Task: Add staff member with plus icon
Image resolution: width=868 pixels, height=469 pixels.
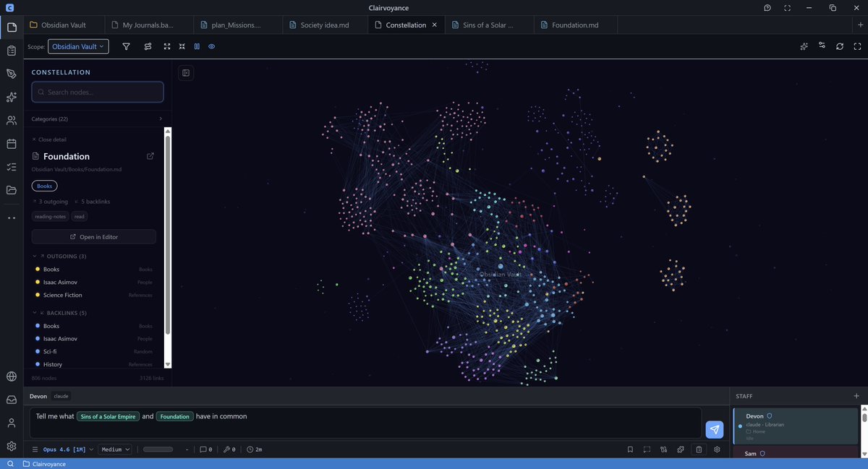Action: click(856, 396)
